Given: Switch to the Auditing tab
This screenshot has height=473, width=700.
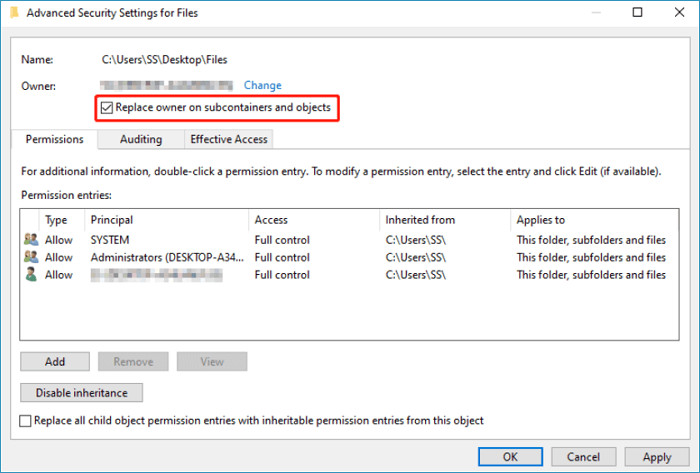Looking at the screenshot, I should 141,139.
